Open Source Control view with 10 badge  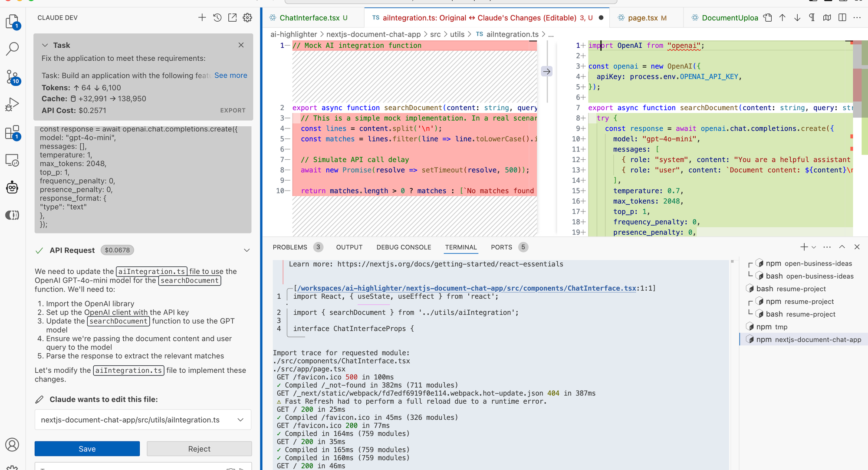[12, 77]
